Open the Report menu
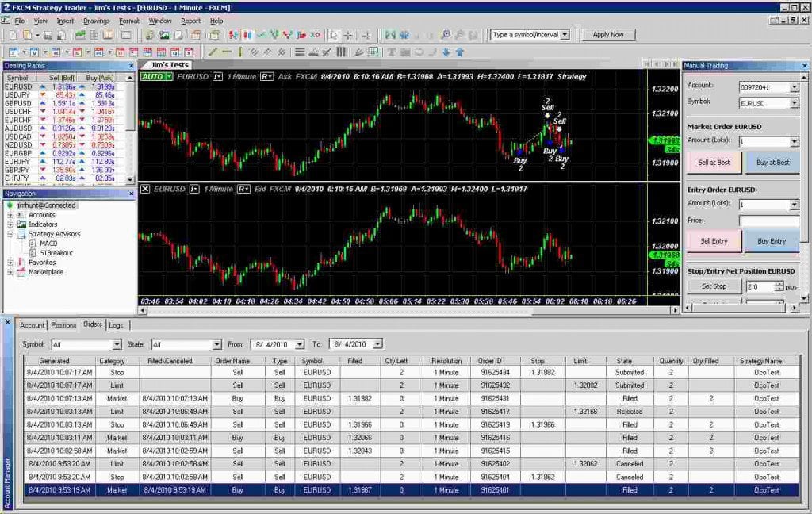This screenshot has height=514, width=812. (x=190, y=21)
